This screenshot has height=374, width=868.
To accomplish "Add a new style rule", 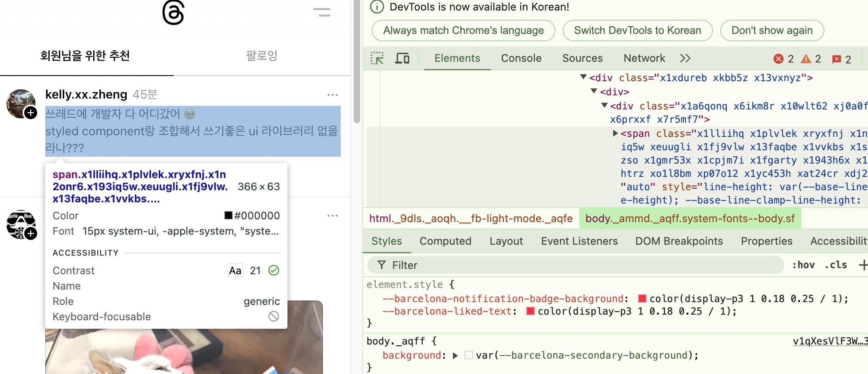I will [x=863, y=265].
